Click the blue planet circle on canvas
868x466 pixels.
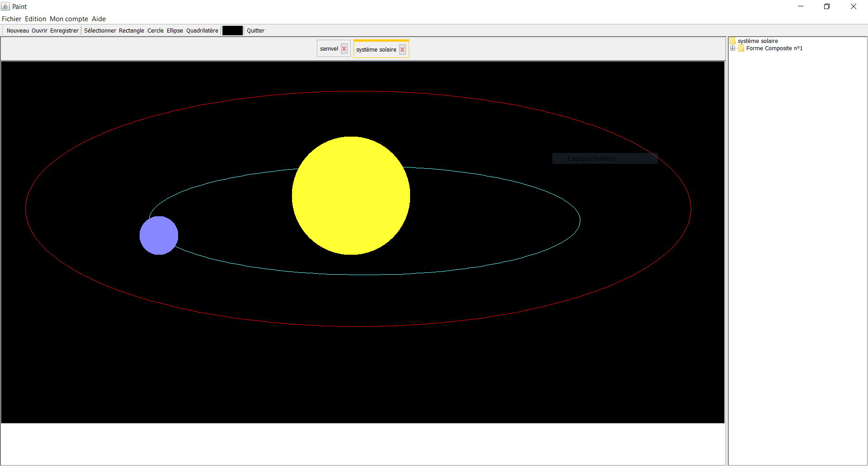(159, 235)
